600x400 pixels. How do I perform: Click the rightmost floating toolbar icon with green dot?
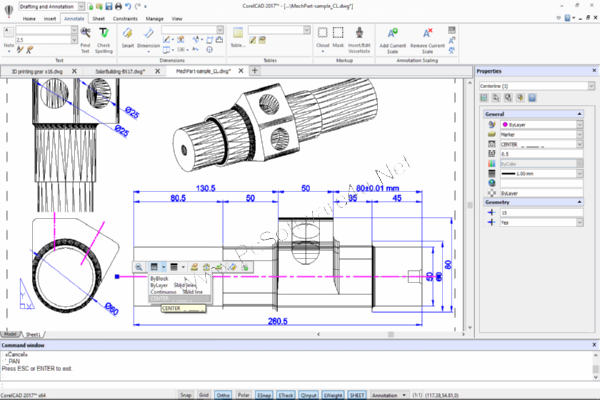tap(245, 267)
